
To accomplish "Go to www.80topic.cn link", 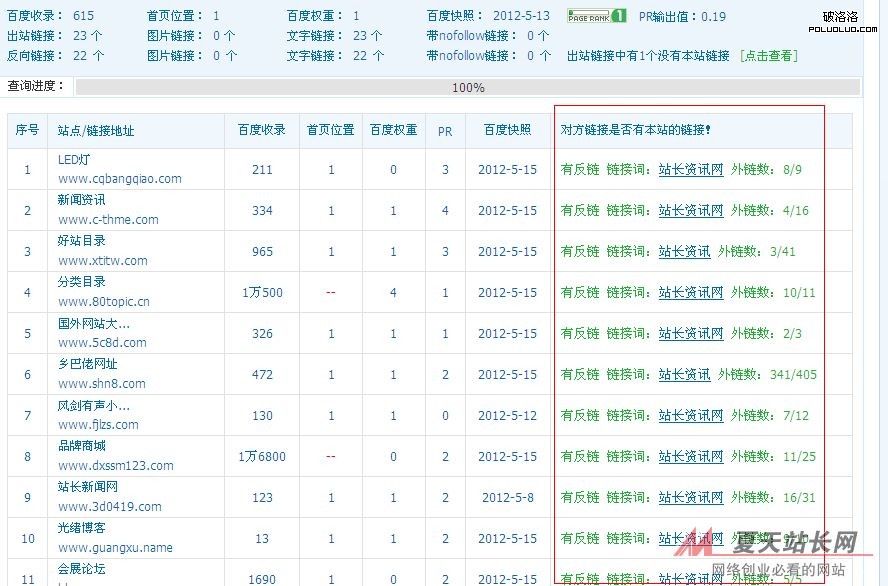I will (104, 302).
